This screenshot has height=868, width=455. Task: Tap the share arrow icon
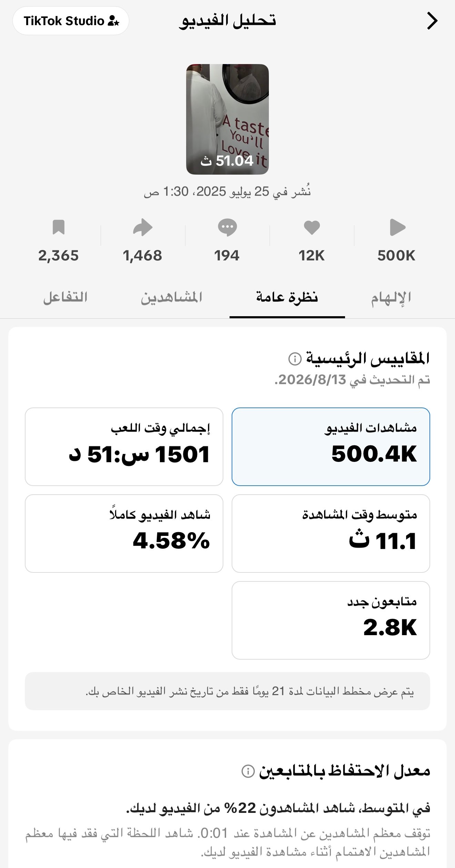pyautogui.click(x=143, y=227)
